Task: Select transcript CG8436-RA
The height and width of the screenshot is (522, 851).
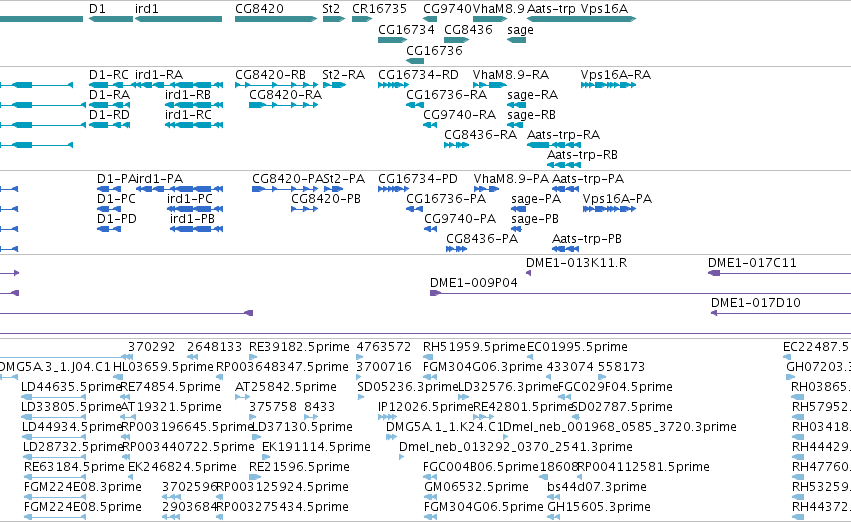Action: coord(480,135)
